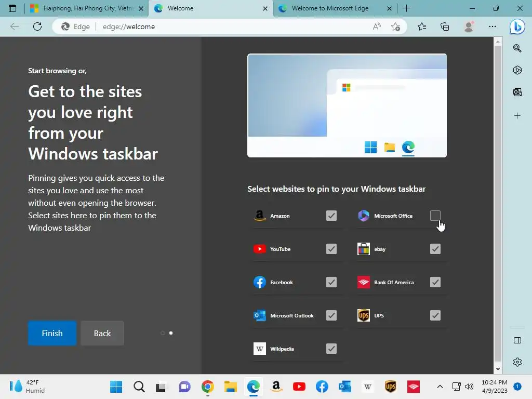Open the weather widget showing 42°F
The width and height of the screenshot is (532, 399).
[x=27, y=387]
